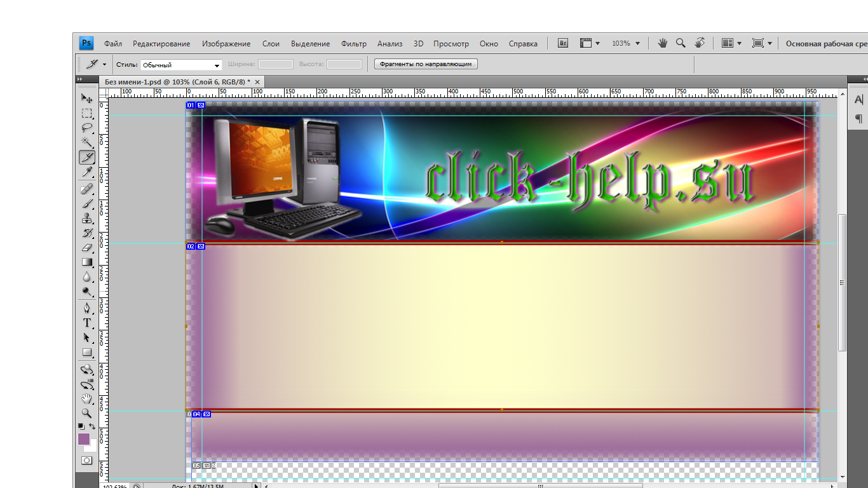Expand the toolbox to two columns
The height and width of the screenshot is (488, 868).
click(x=79, y=79)
